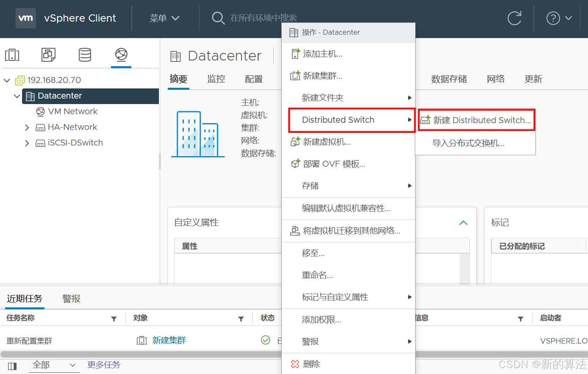Click the migrate VMs network icon
Image resolution: width=588 pixels, height=374 pixels.
point(295,231)
